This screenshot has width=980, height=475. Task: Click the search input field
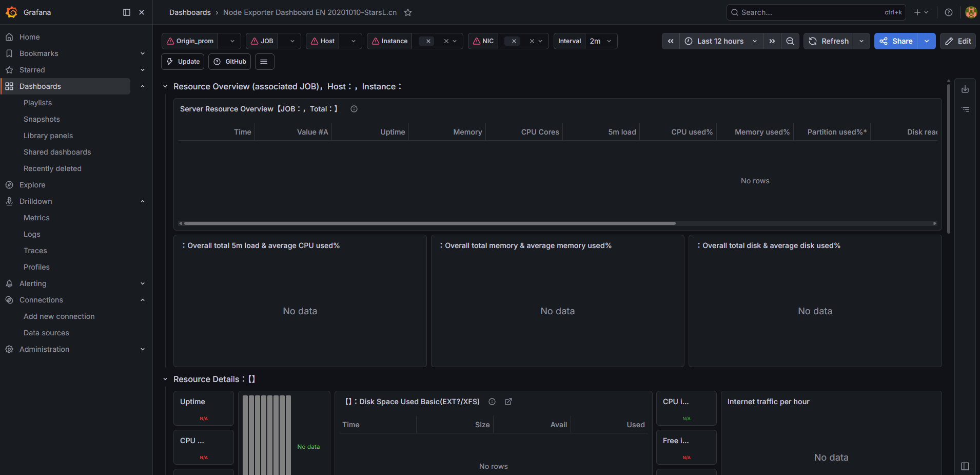click(x=816, y=12)
